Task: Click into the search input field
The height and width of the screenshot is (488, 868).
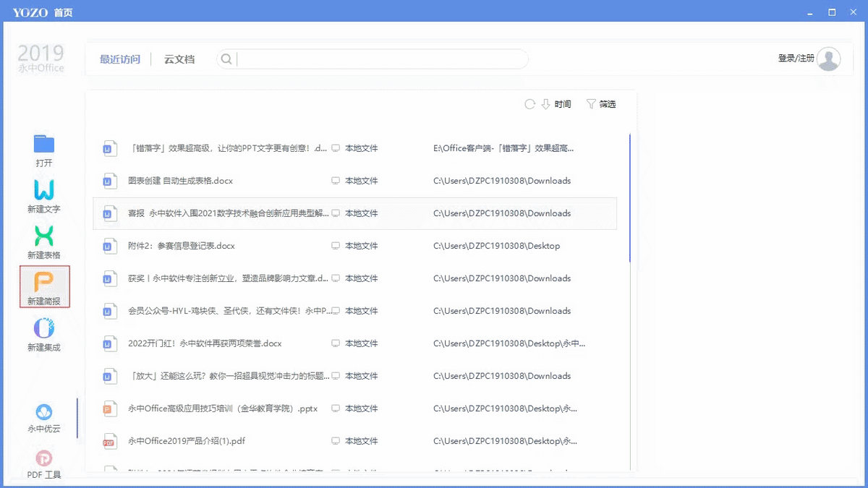Action: pos(382,59)
